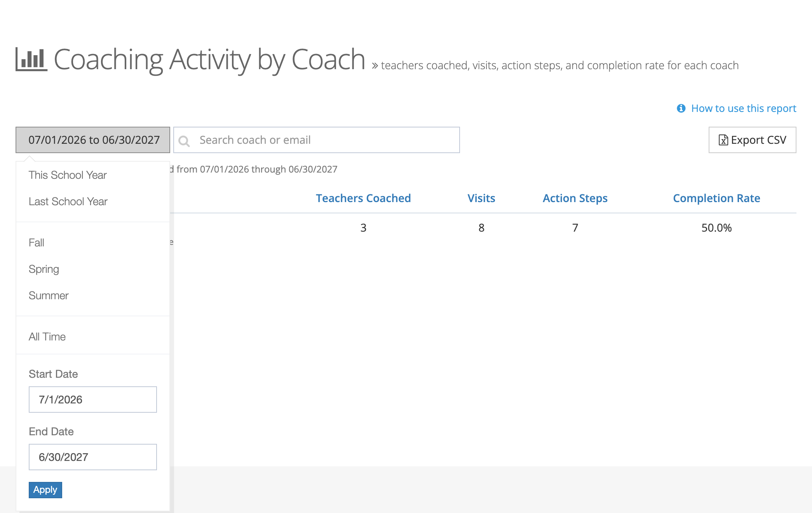This screenshot has width=812, height=513.
Task: Choose the Summer date range
Action: click(x=49, y=295)
